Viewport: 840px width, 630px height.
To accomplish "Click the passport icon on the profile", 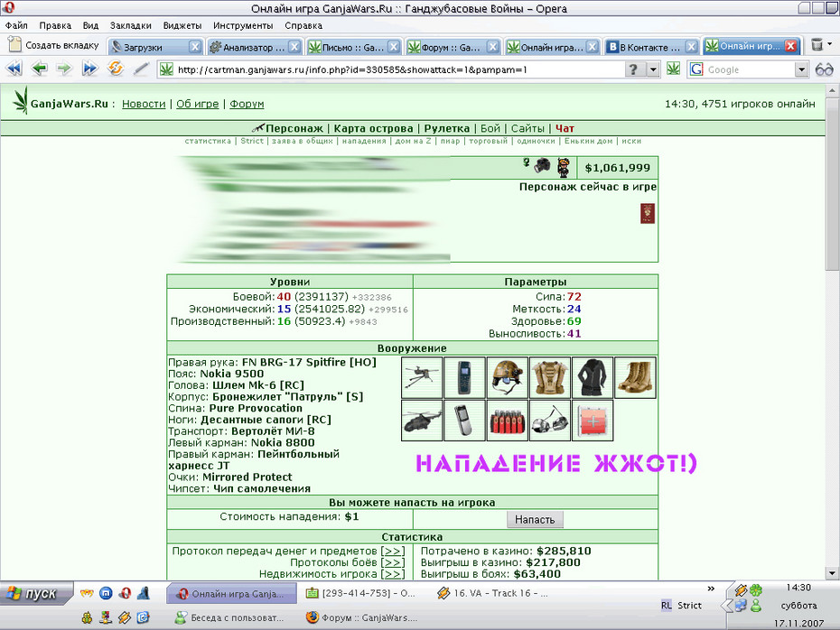I will click(x=648, y=214).
